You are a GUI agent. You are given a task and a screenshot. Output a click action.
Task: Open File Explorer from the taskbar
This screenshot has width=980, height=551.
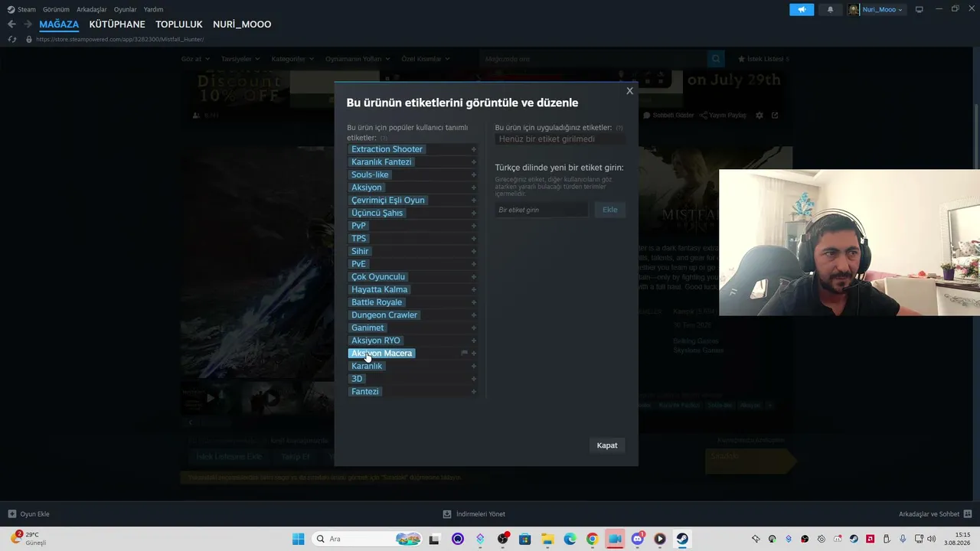[x=547, y=539]
